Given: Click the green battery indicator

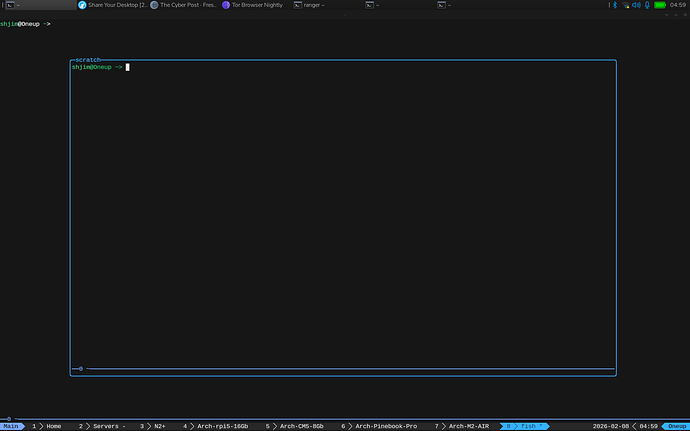Looking at the screenshot, I should [x=659, y=5].
